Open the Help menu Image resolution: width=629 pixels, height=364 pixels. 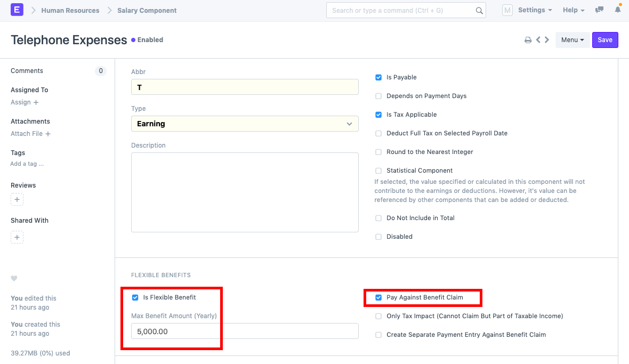[x=574, y=10]
